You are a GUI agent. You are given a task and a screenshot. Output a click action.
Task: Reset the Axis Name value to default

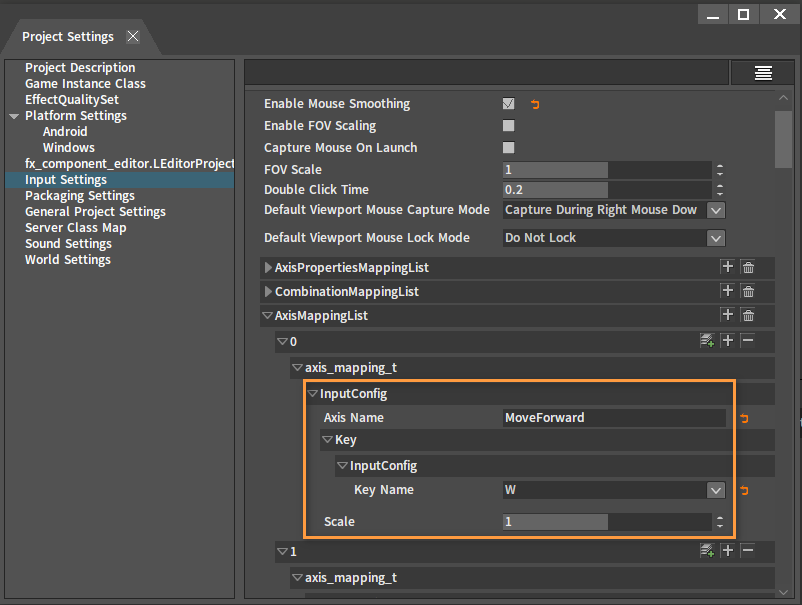pos(744,418)
